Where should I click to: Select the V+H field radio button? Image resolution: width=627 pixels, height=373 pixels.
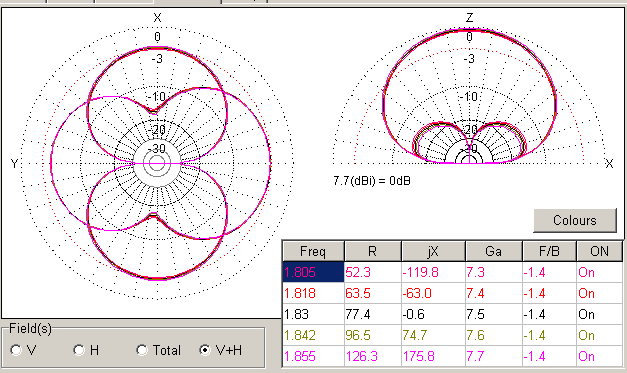click(x=205, y=350)
